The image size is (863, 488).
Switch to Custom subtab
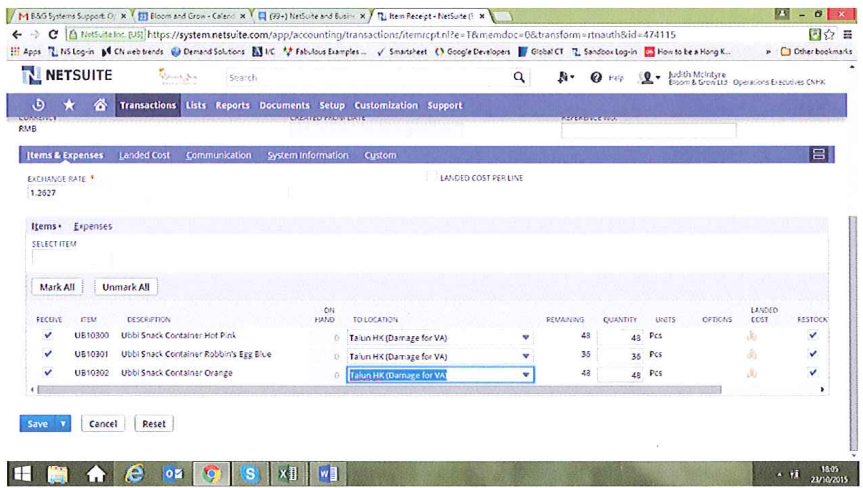(380, 155)
